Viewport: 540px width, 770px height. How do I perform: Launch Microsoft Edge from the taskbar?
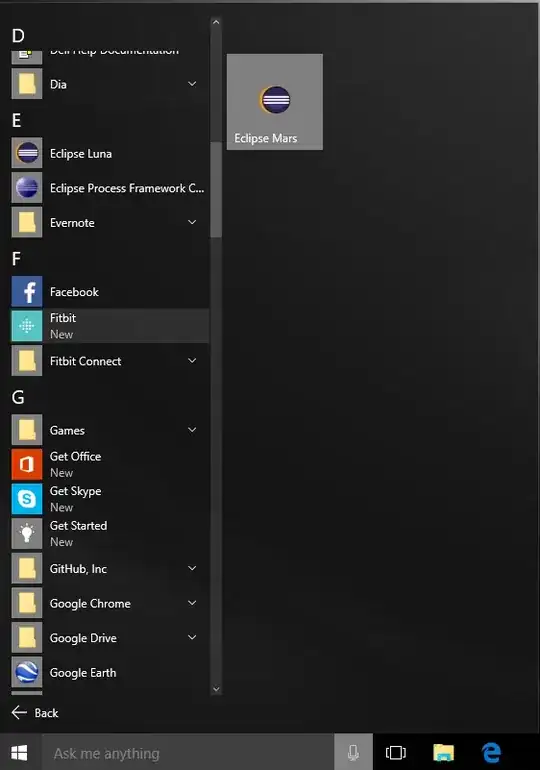click(x=491, y=752)
